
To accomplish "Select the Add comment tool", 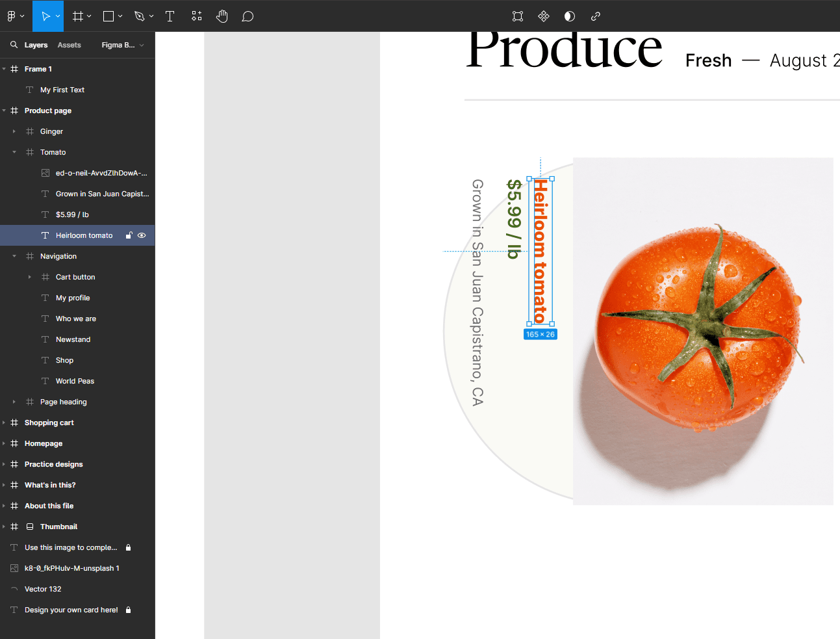I will [248, 16].
